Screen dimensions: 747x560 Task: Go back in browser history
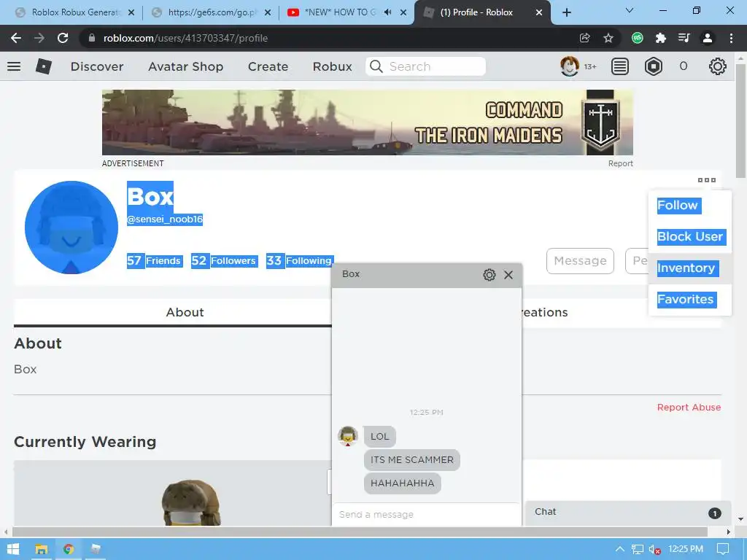click(16, 38)
